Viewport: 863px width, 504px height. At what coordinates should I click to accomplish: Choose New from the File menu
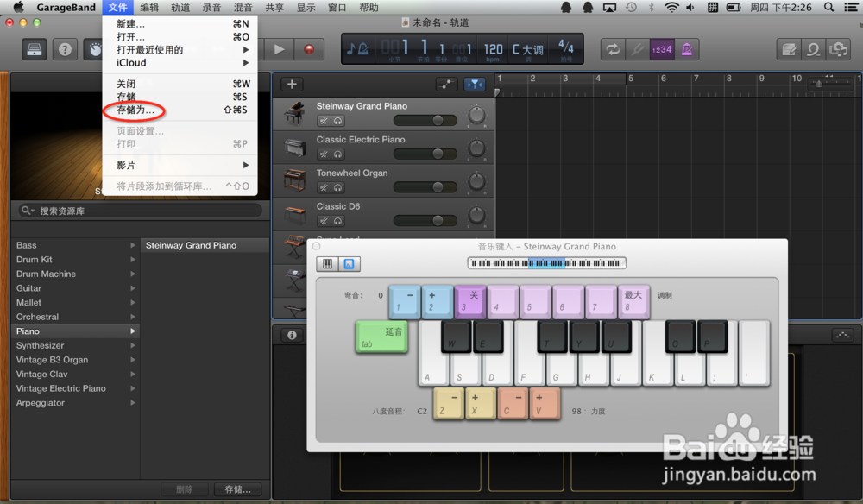(180, 23)
